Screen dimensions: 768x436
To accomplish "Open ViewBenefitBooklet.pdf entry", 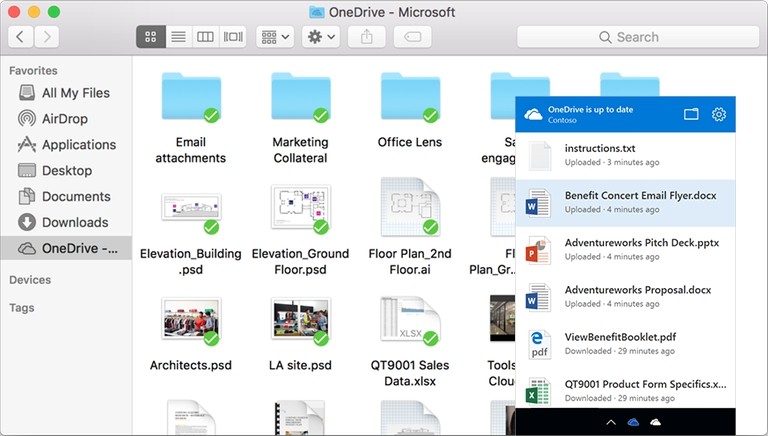I will (625, 344).
